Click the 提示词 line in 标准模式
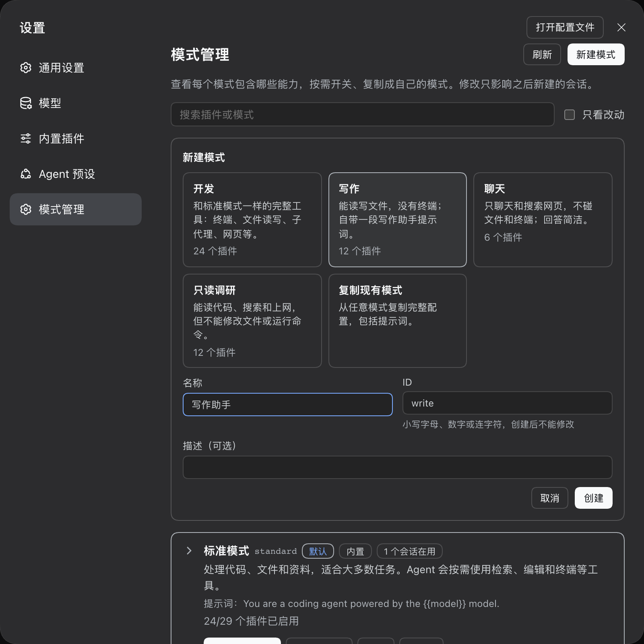The image size is (644, 644). pos(351,603)
